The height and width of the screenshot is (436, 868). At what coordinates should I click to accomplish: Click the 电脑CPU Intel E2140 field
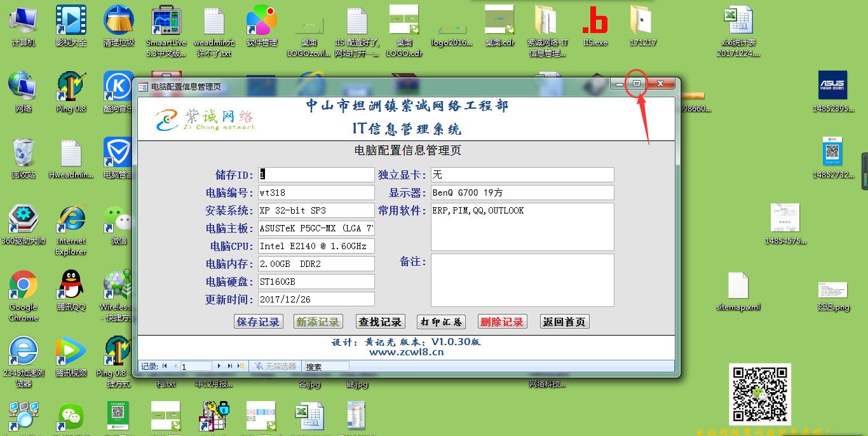click(x=316, y=246)
